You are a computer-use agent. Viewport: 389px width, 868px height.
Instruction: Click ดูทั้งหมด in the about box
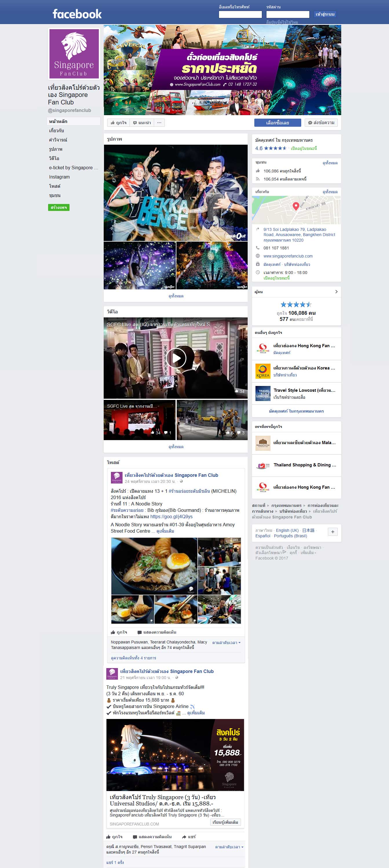[330, 192]
